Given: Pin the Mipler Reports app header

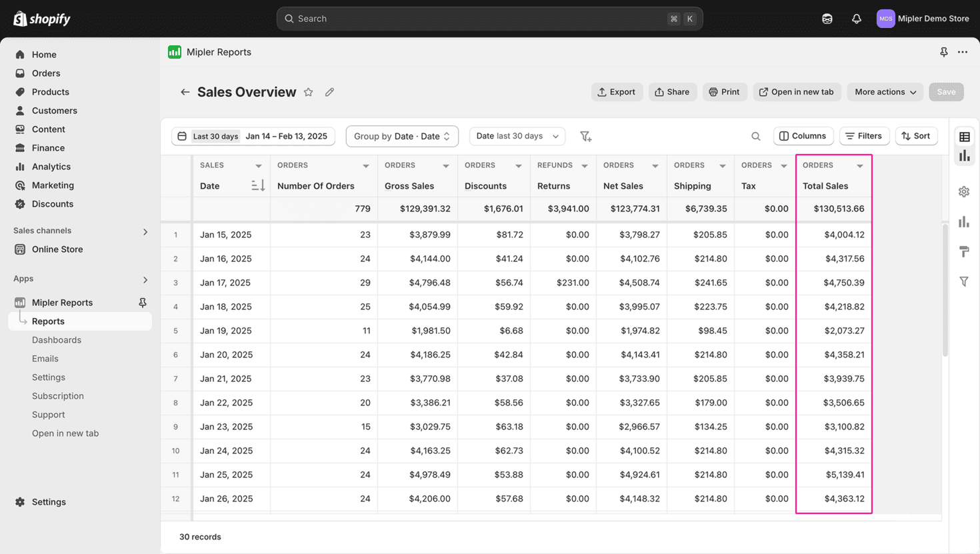Looking at the screenshot, I should (944, 51).
